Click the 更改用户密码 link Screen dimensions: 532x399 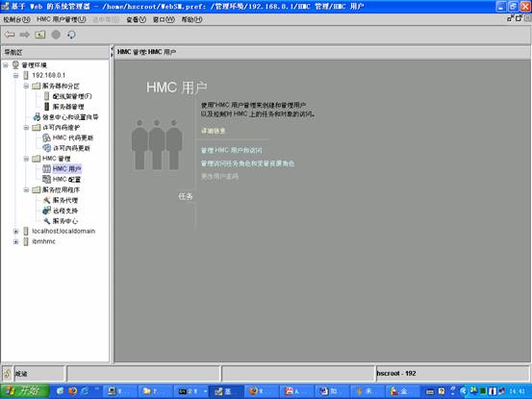(219, 176)
